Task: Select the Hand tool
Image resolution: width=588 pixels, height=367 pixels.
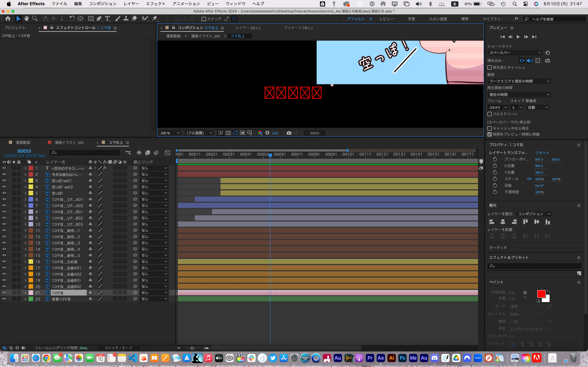Action: point(26,19)
